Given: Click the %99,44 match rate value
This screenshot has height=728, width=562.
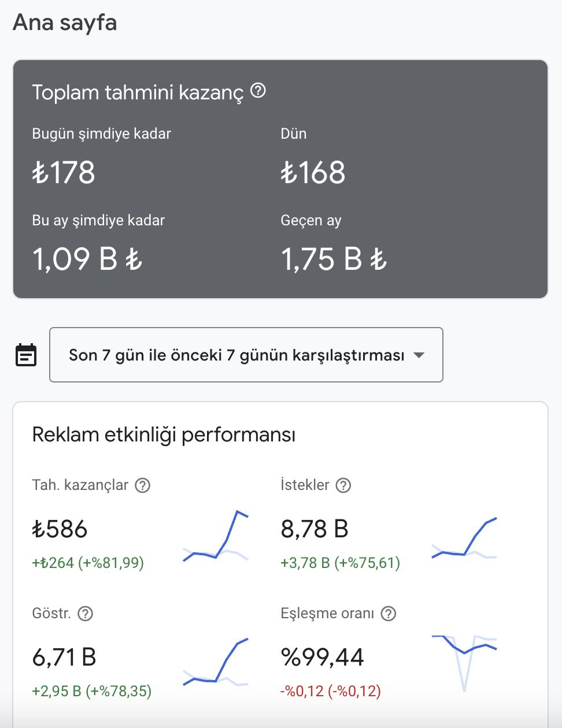Looking at the screenshot, I should coord(322,658).
